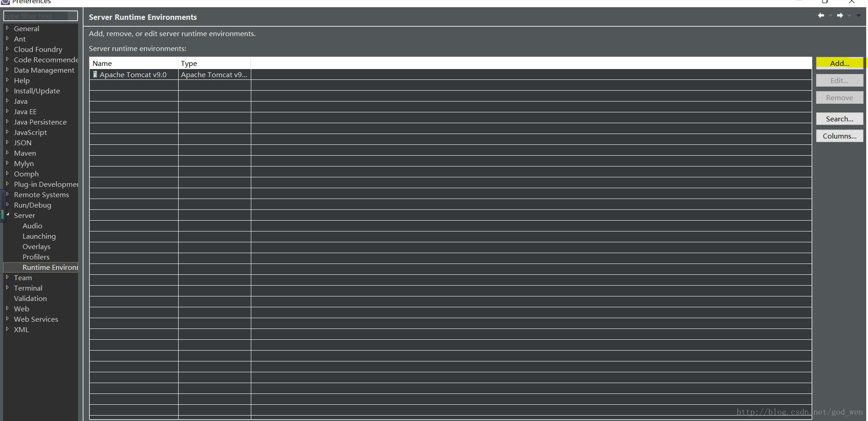Select Audio under Server
This screenshot has height=421, width=868.
pyautogui.click(x=32, y=226)
